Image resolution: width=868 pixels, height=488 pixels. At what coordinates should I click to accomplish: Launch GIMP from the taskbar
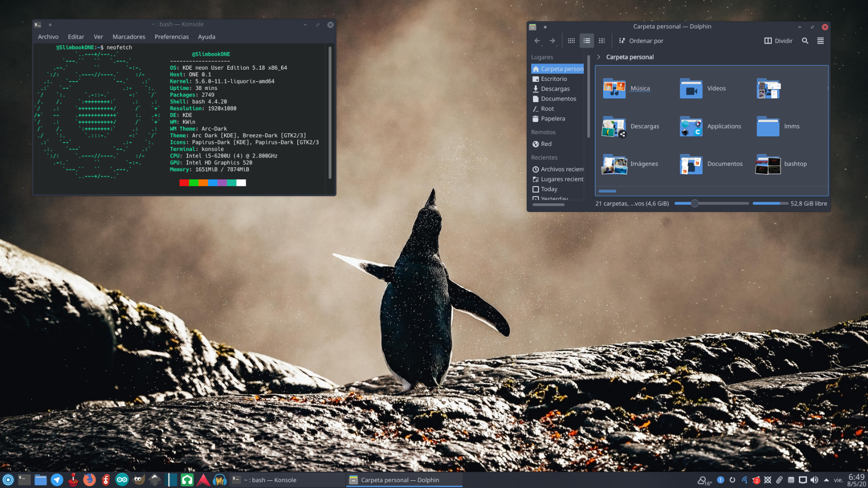point(138,479)
